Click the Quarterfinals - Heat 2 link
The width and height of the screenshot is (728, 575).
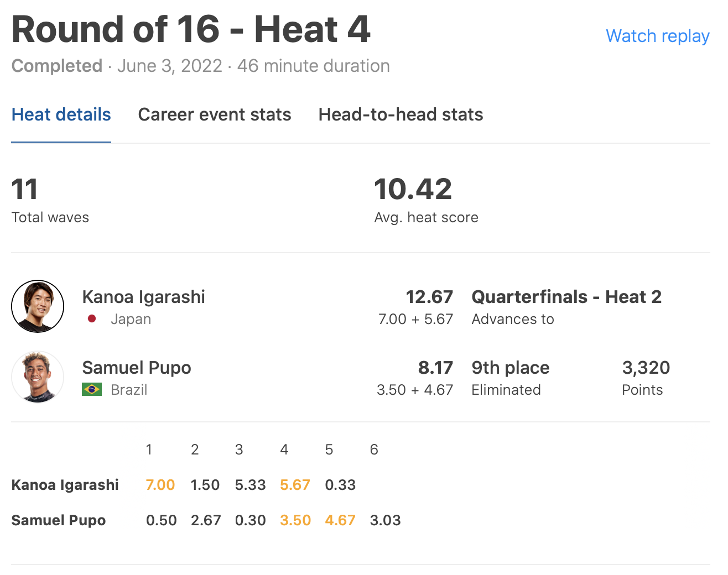click(x=566, y=297)
